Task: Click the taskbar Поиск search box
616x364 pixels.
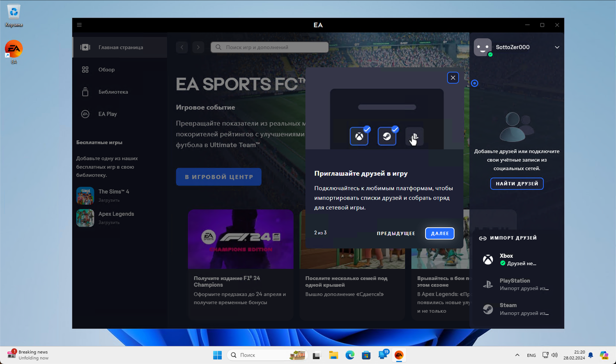Action: pos(267,355)
